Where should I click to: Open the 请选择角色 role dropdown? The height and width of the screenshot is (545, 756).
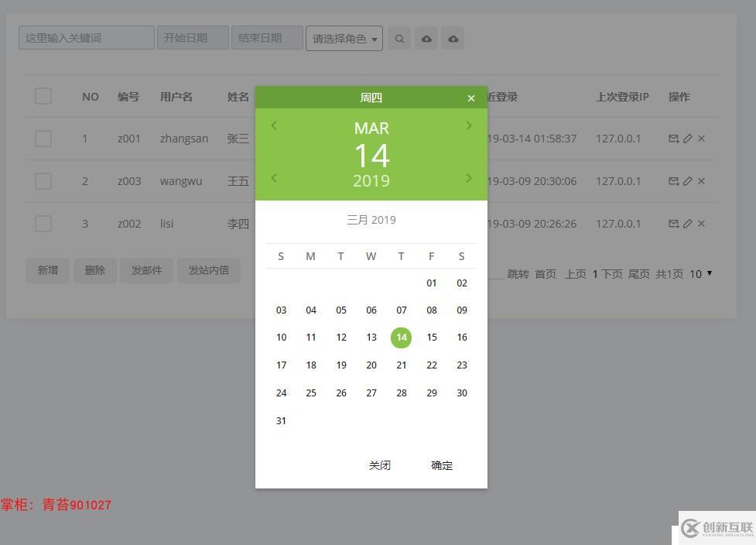pos(344,39)
